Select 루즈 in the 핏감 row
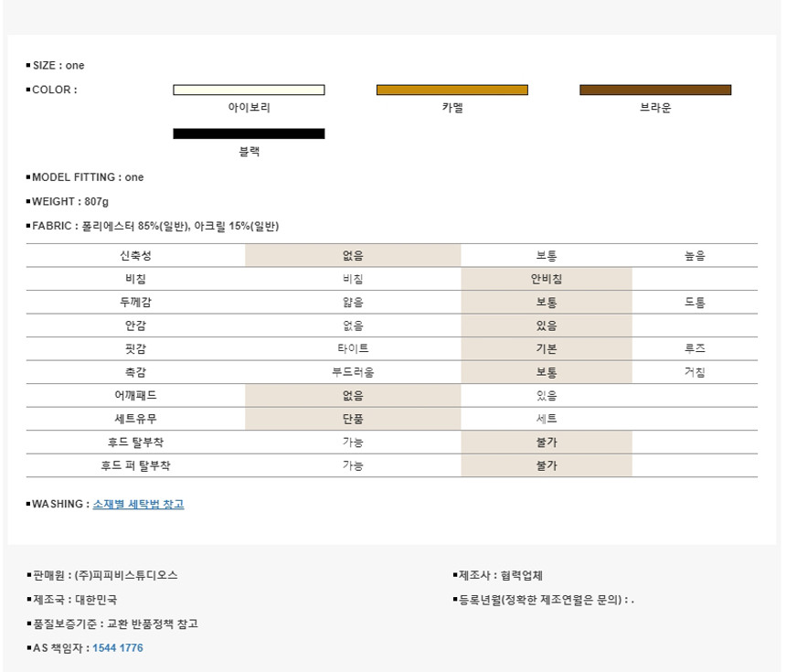Screen dimensions: 786x672 (695, 349)
